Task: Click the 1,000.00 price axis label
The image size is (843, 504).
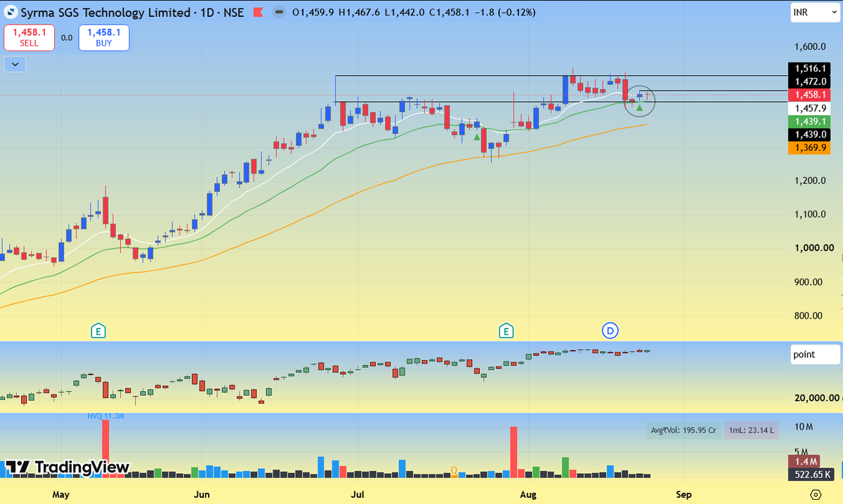Action: coord(813,248)
